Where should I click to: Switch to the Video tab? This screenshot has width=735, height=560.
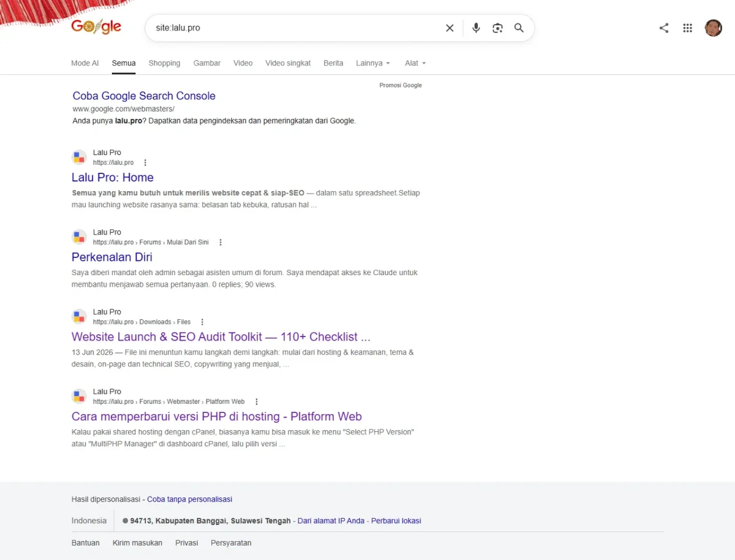click(243, 63)
